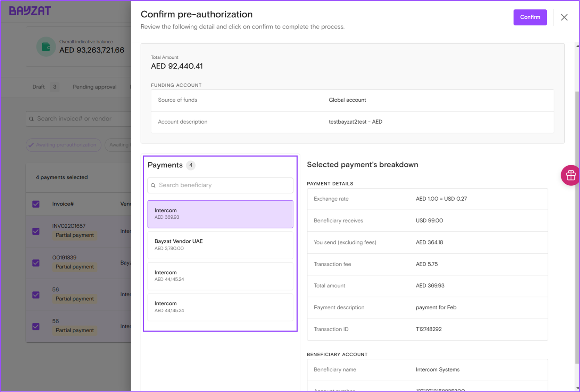Switch to the Pending approval tab
This screenshot has width=580, height=392.
94,87
